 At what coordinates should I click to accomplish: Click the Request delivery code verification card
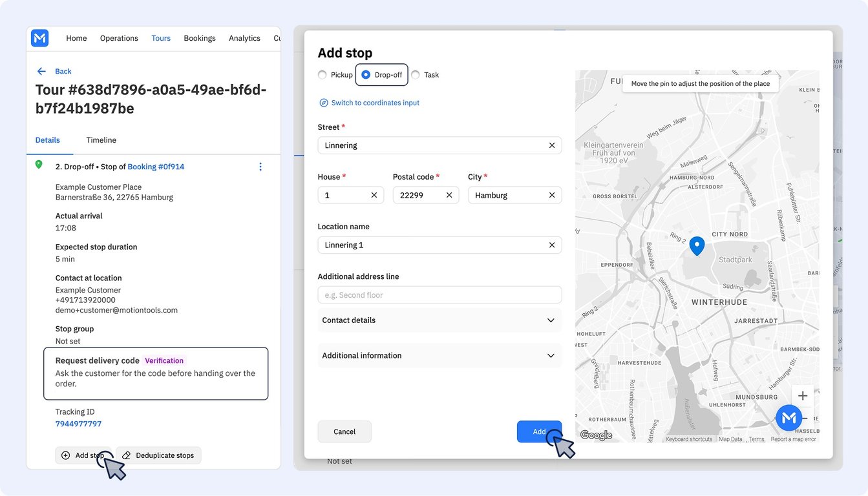[156, 374]
